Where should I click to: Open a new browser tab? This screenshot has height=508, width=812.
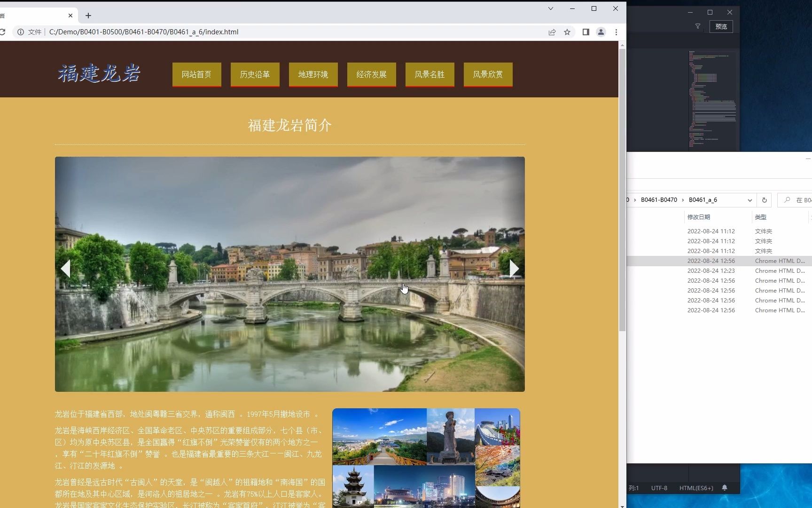88,16
